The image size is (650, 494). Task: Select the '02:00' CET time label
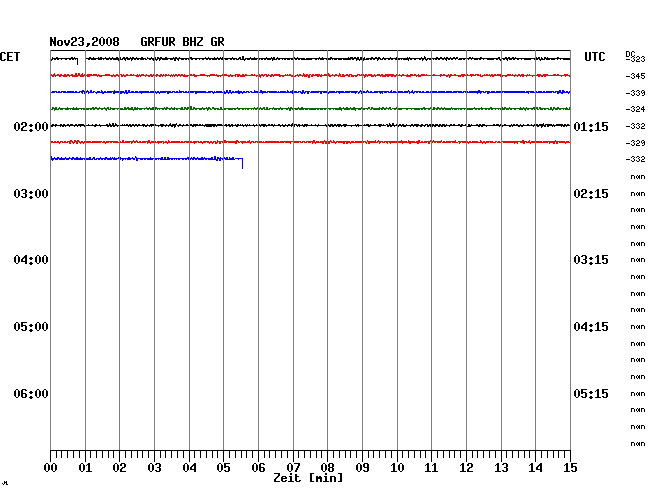31,126
